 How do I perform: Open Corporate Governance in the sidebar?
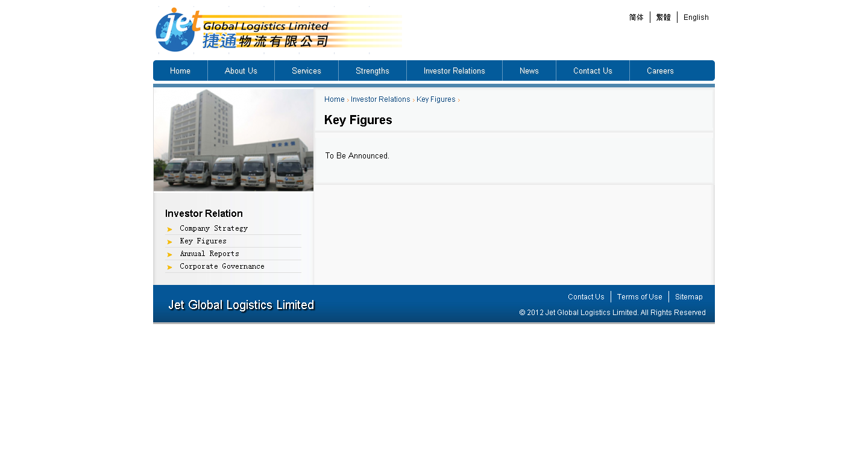[x=222, y=266]
